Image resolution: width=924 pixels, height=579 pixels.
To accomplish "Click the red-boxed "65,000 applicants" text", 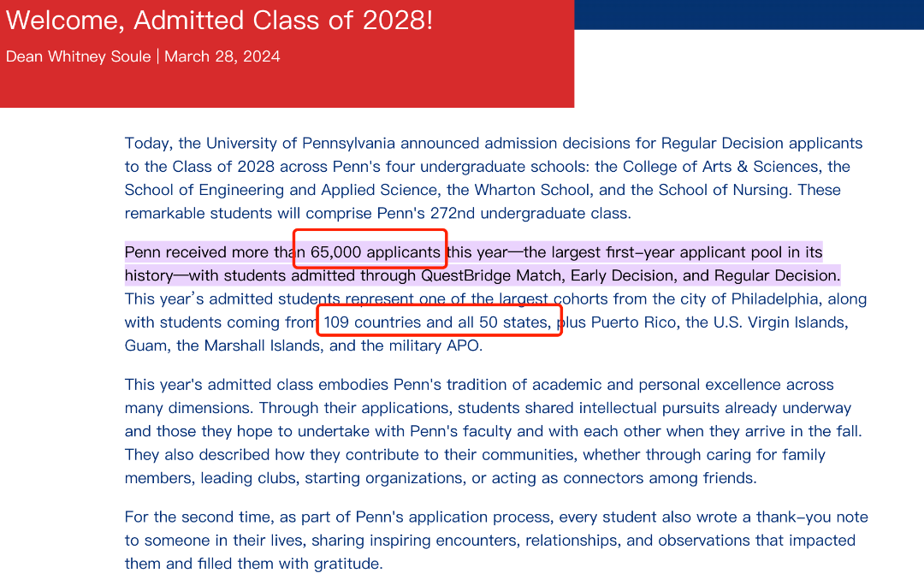I will click(376, 252).
